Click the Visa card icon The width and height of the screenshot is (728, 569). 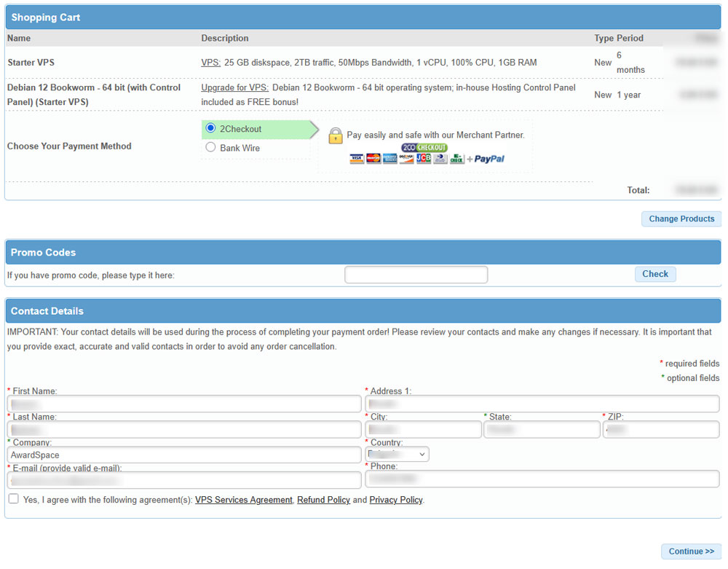coord(357,159)
